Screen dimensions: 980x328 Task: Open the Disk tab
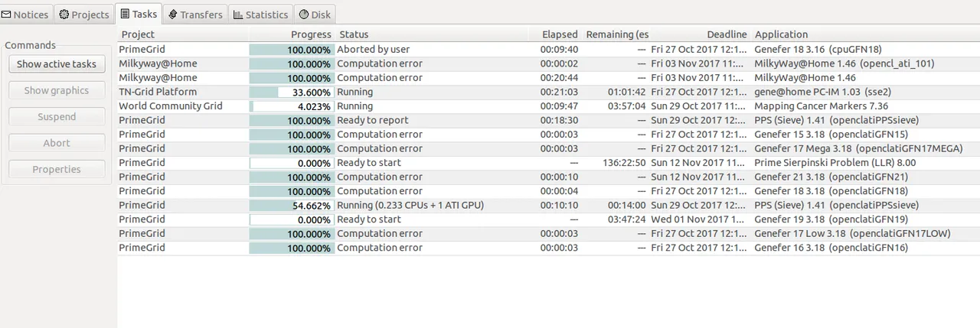315,14
